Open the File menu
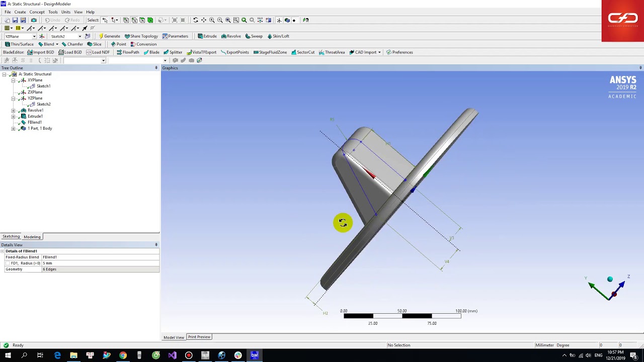 (x=8, y=12)
